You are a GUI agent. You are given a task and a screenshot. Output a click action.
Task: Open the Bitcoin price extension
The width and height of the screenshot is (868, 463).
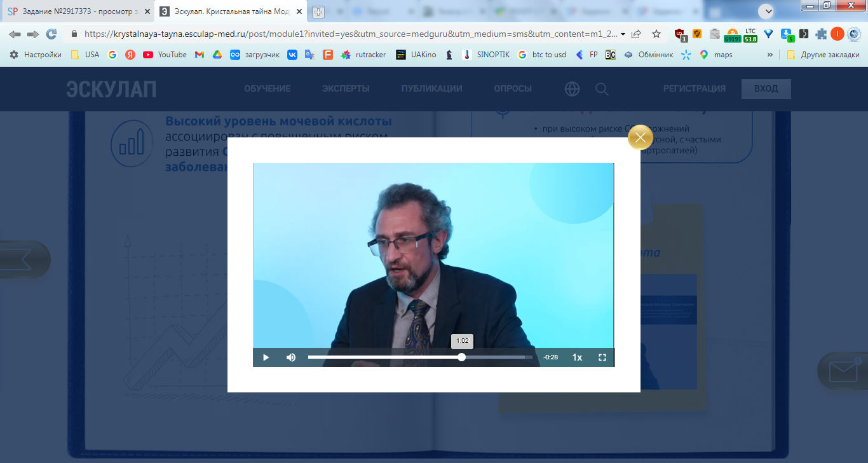[733, 35]
